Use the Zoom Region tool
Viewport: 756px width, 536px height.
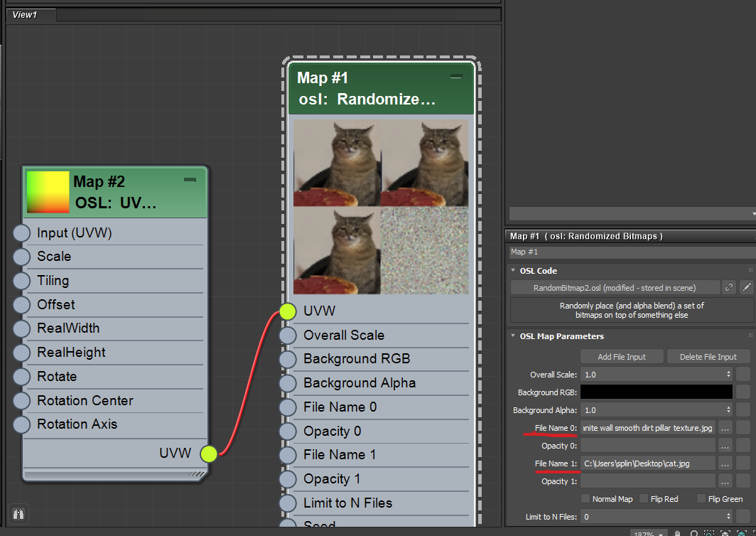coord(709,532)
